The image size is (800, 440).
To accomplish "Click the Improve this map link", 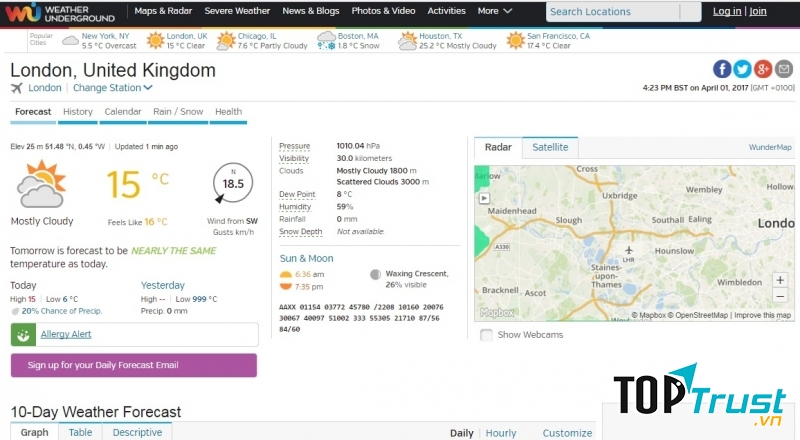I will pyautogui.click(x=762, y=315).
